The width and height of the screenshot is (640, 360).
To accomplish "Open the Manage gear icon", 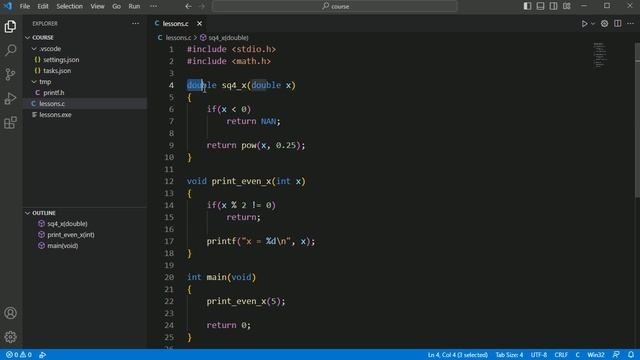I will pyautogui.click(x=10, y=337).
